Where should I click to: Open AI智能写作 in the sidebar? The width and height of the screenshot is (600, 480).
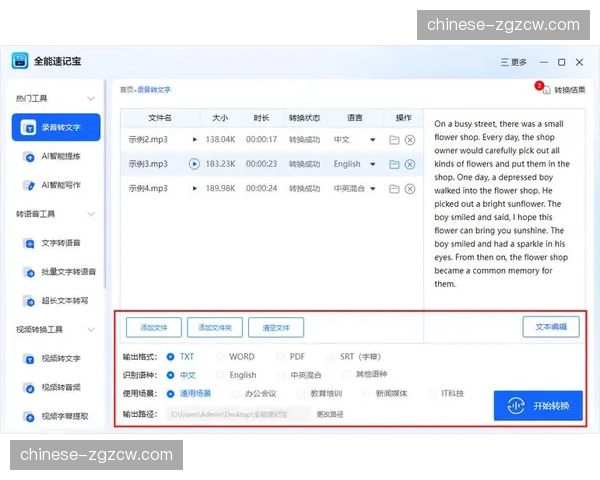(54, 185)
